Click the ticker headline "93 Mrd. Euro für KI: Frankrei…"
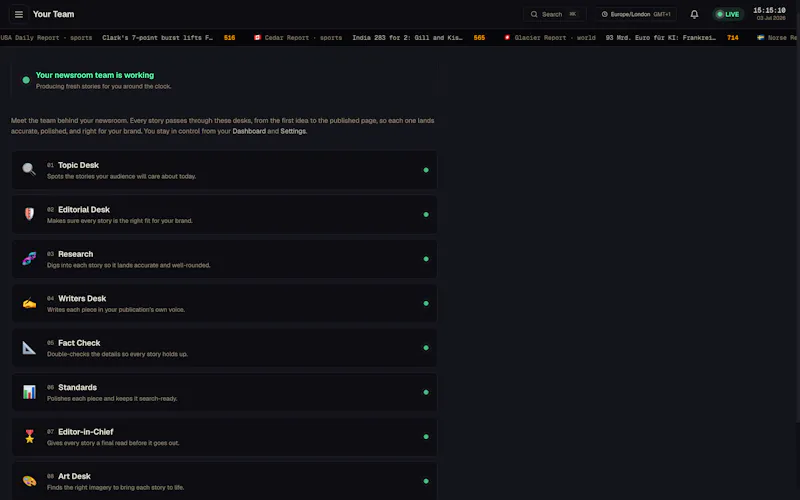Image resolution: width=800 pixels, height=500 pixels. click(x=660, y=38)
